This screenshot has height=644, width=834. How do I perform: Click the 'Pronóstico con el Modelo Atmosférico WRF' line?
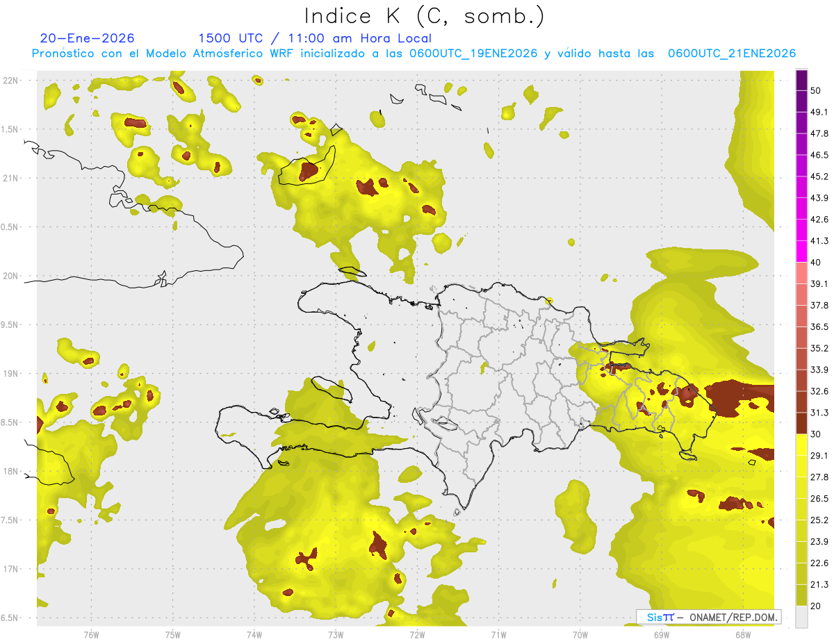coord(414,53)
